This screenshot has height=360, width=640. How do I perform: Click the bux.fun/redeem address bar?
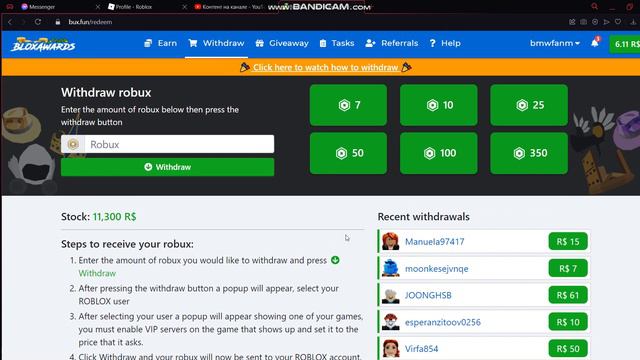[x=90, y=22]
